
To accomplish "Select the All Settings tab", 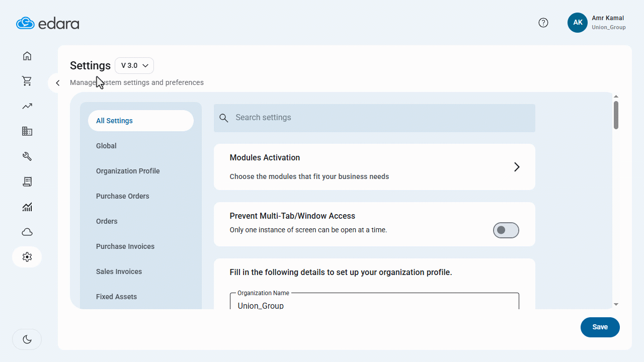I will tap(141, 121).
